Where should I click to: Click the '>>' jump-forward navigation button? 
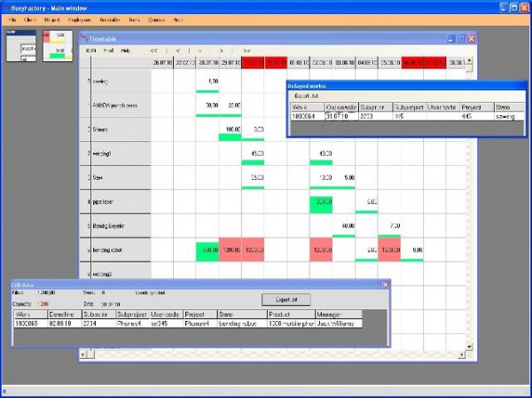[x=246, y=51]
